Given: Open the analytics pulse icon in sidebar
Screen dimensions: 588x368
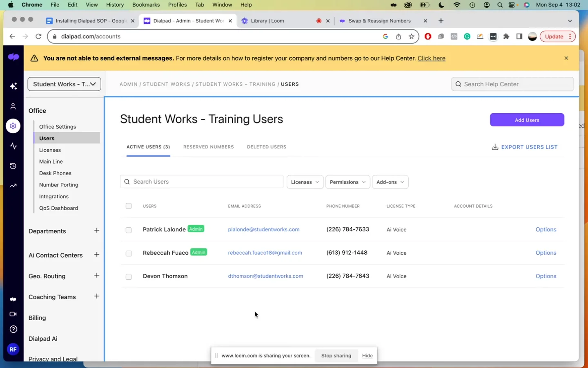Looking at the screenshot, I should [13, 146].
